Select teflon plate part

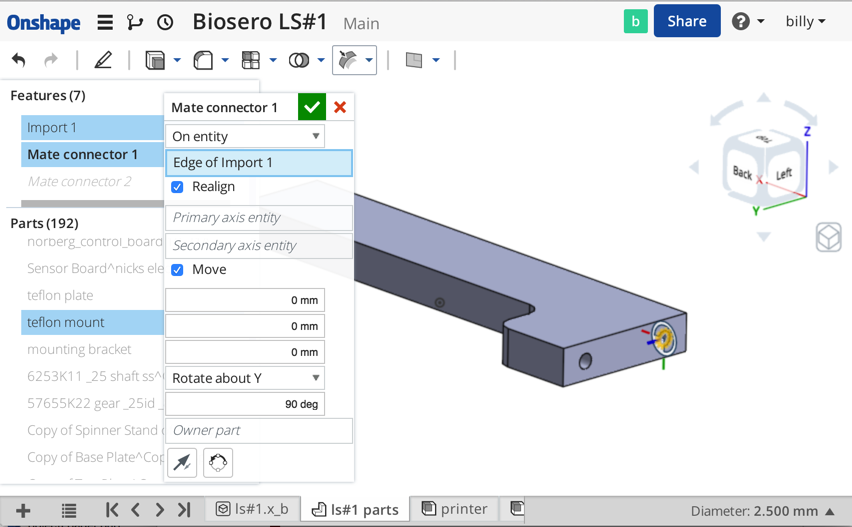[x=60, y=296]
